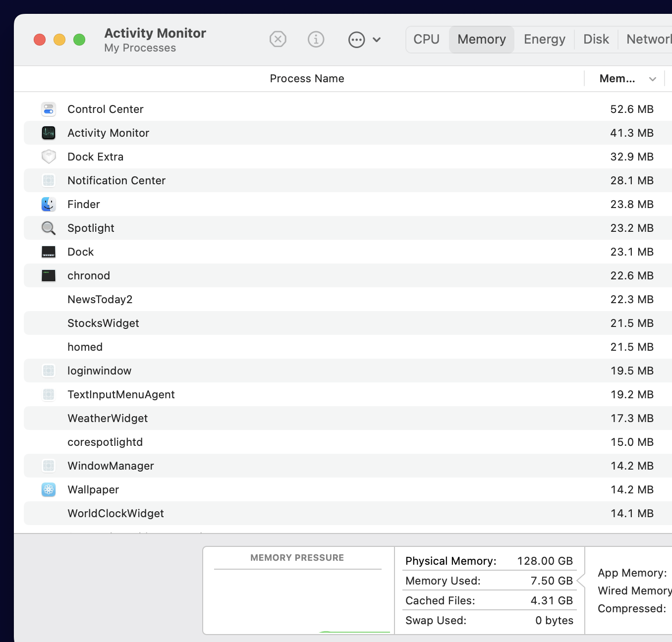Click the green full-screen window button
Viewport: 672px width, 642px height.
point(79,40)
